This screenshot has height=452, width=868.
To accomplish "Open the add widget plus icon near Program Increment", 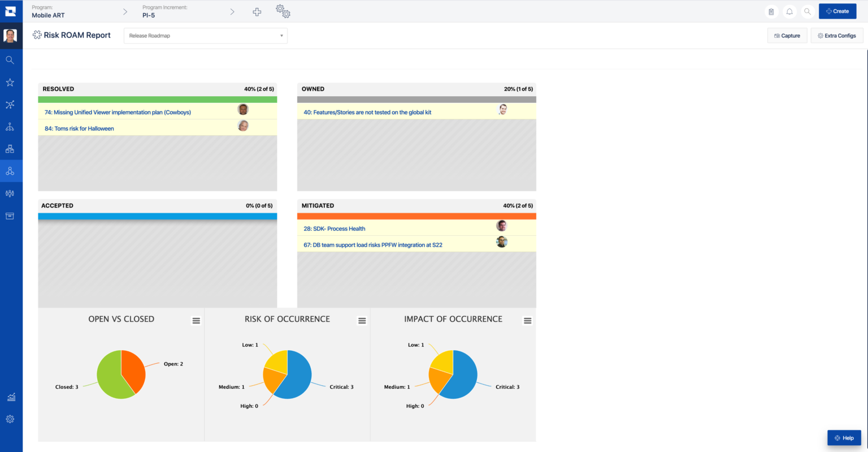I will point(257,11).
